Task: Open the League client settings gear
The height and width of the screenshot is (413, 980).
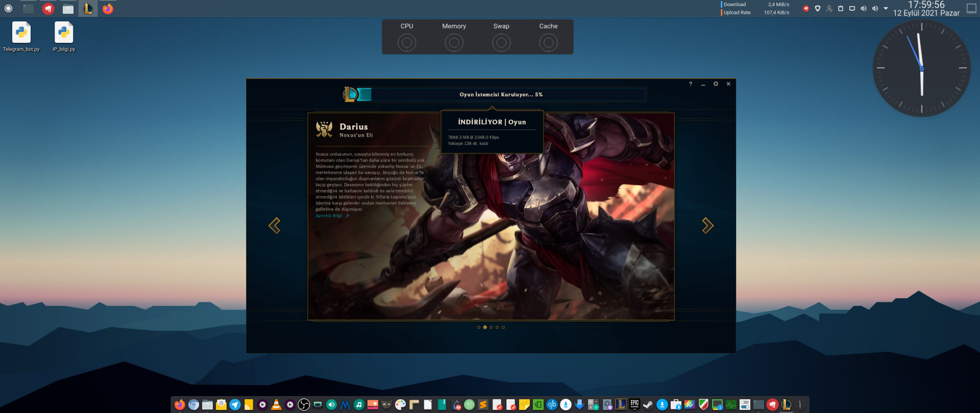Action: click(x=716, y=84)
